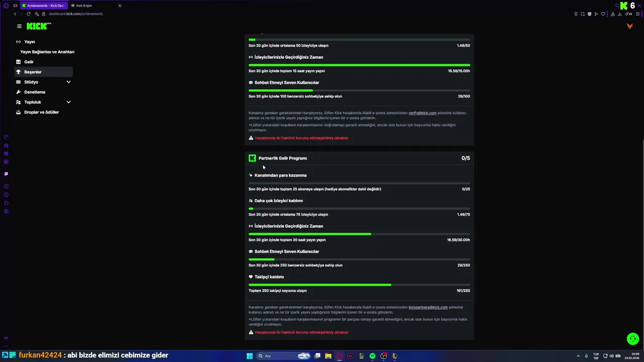The height and width of the screenshot is (362, 644).
Task: Select Başarılar in the sidebar
Action: (x=44, y=72)
